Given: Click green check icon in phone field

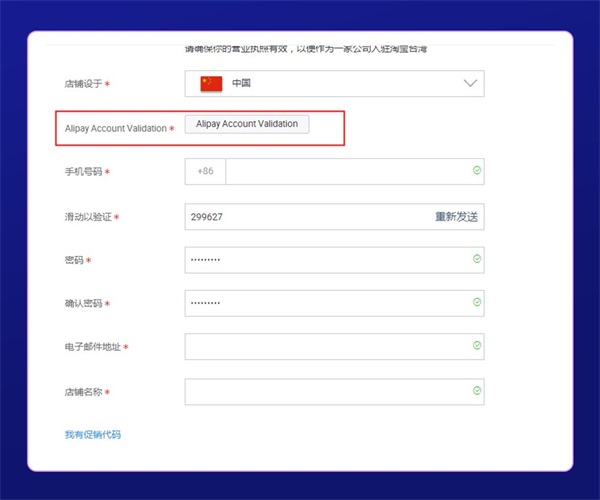Looking at the screenshot, I should 477,171.
